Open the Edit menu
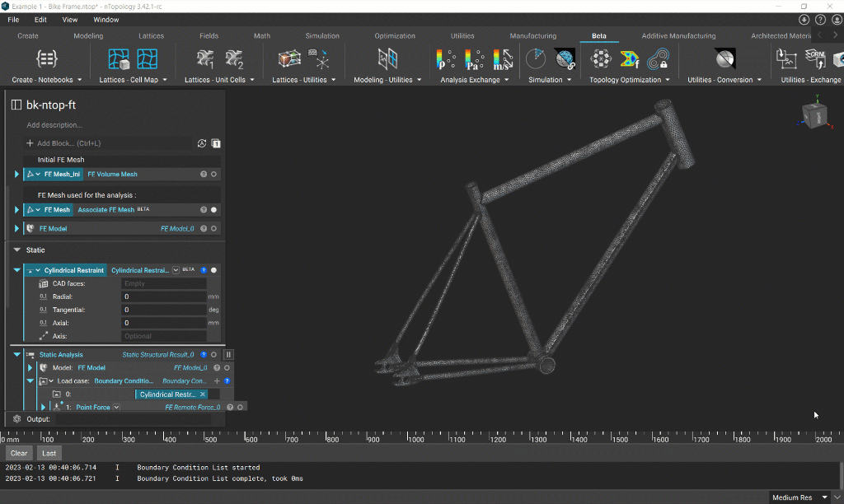The height and width of the screenshot is (504, 844). (x=40, y=20)
